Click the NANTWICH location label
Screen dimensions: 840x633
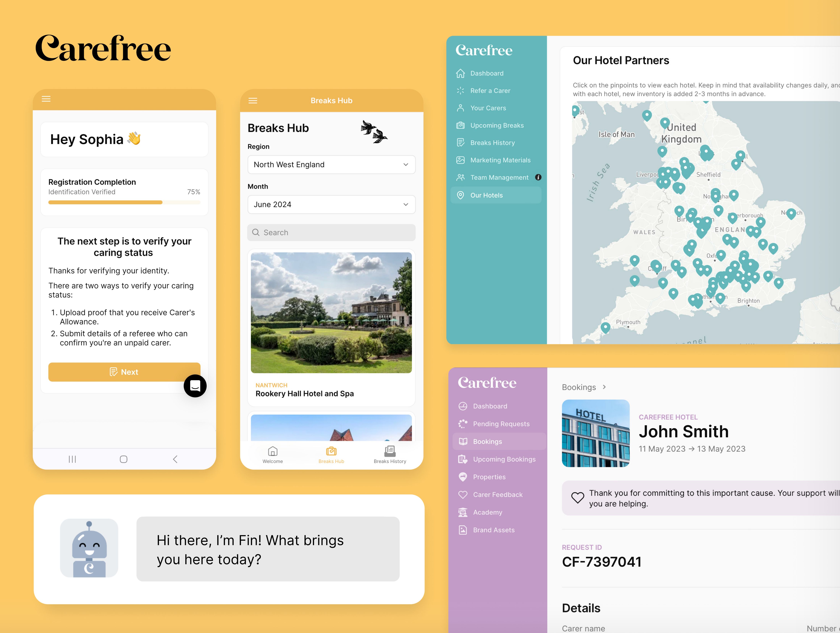pos(271,385)
